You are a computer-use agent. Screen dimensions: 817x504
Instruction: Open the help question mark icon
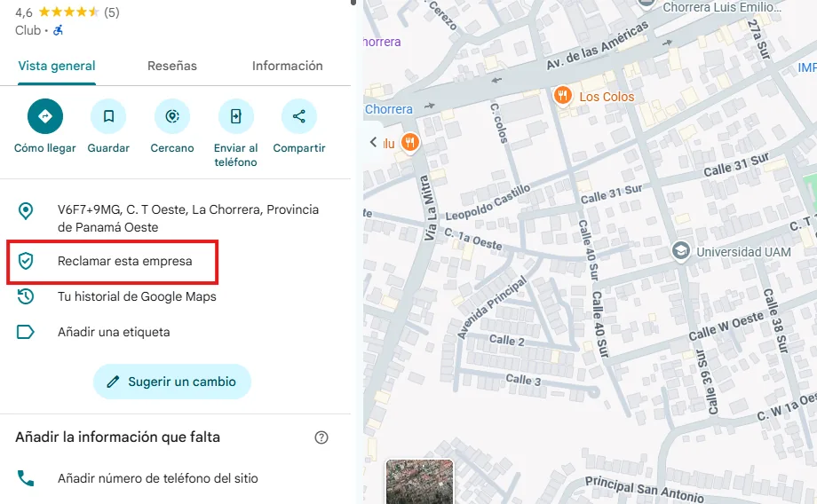[321, 437]
